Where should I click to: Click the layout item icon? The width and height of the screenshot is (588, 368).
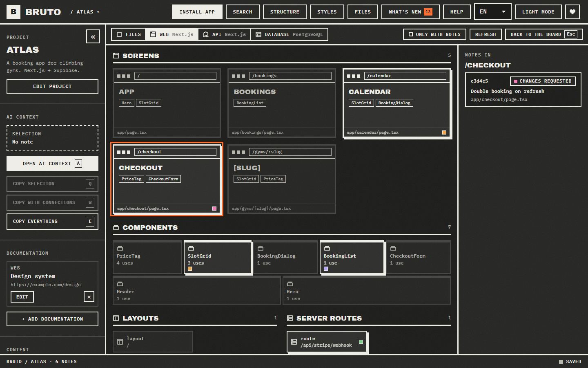120,342
